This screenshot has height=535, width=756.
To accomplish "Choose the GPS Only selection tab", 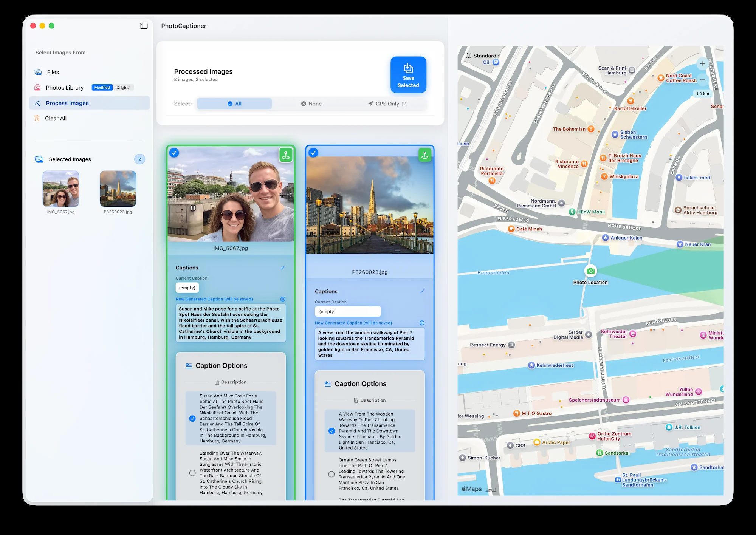I will [388, 104].
